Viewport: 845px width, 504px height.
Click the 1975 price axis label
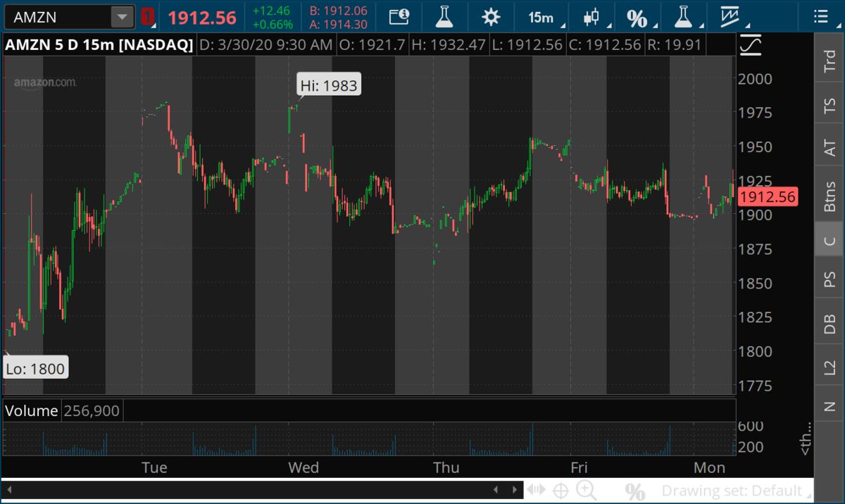coord(754,113)
